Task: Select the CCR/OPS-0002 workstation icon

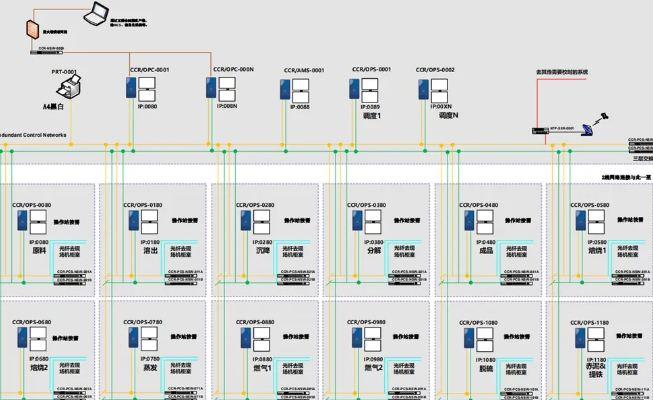Action: click(433, 90)
